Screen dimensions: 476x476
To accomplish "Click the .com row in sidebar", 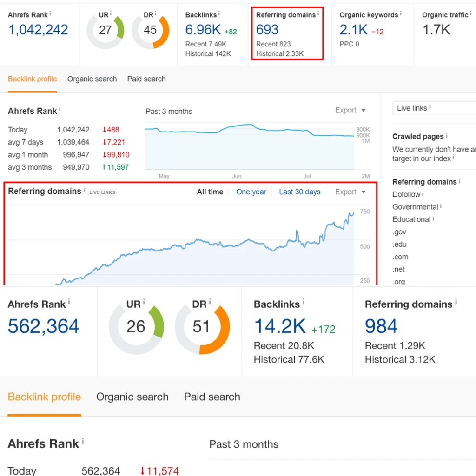I will click(x=400, y=257).
